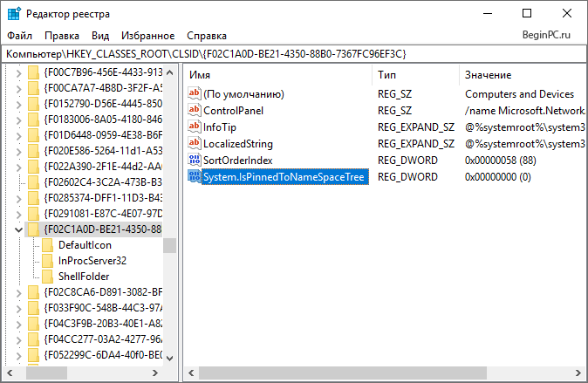Image resolution: width=588 pixels, height=383 pixels.
Task: Sort values by the Значение column header
Action: click(x=523, y=75)
